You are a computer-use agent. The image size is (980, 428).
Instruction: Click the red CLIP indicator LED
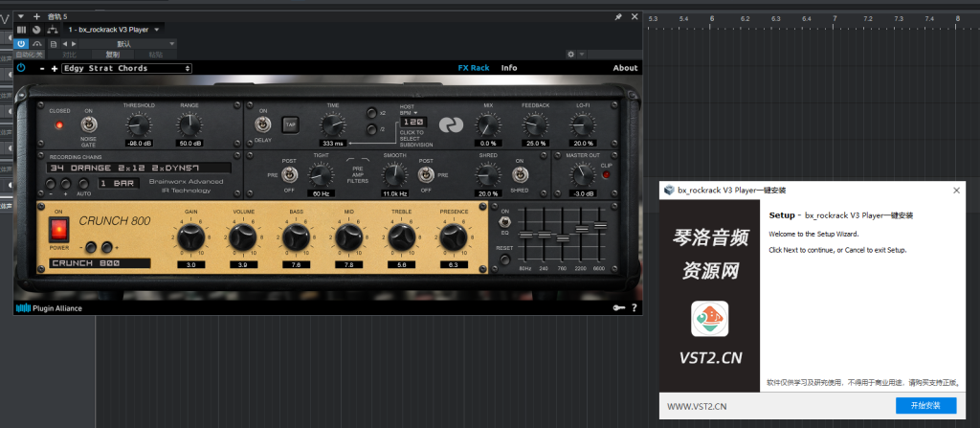[x=606, y=175]
